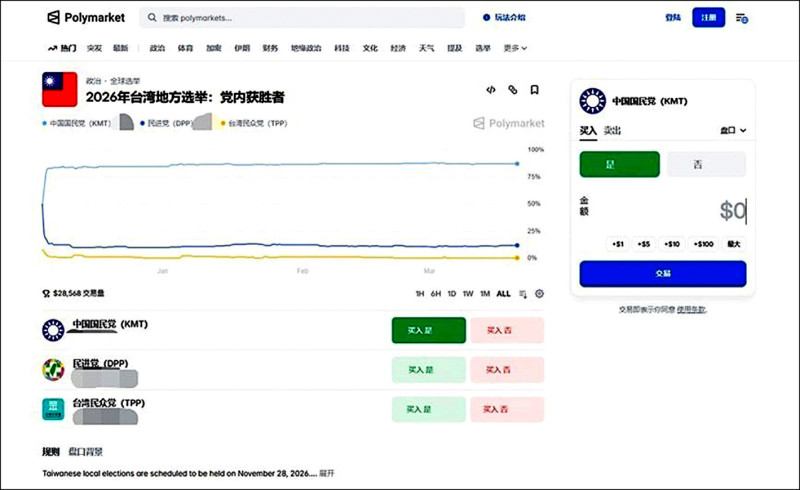Viewport: 800px width, 490px height.
Task: Click the chart filter icon beside ALL
Action: (x=522, y=293)
